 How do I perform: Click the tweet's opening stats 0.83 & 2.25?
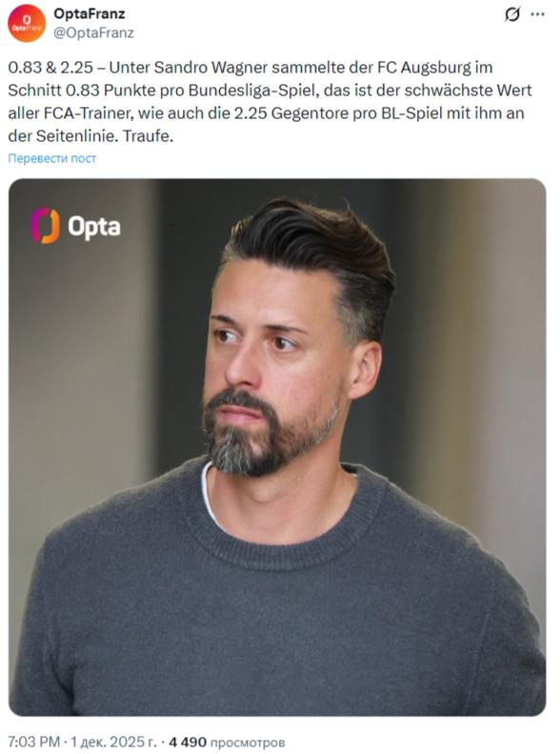click(x=50, y=68)
